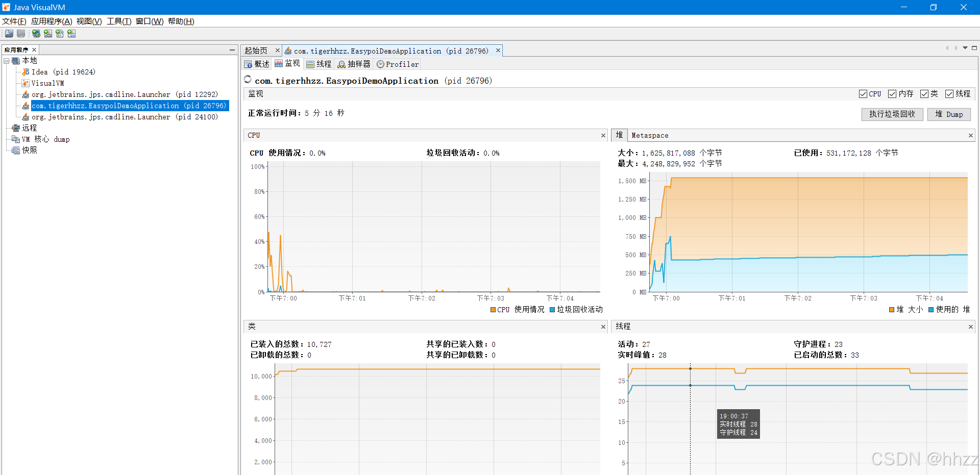Screen dimensions: 980x475
Task: Open the 工具 menu
Action: tap(119, 21)
